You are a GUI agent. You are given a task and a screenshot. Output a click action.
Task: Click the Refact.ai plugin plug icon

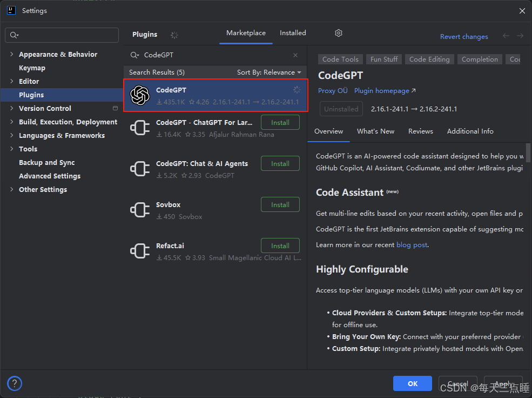click(x=140, y=251)
